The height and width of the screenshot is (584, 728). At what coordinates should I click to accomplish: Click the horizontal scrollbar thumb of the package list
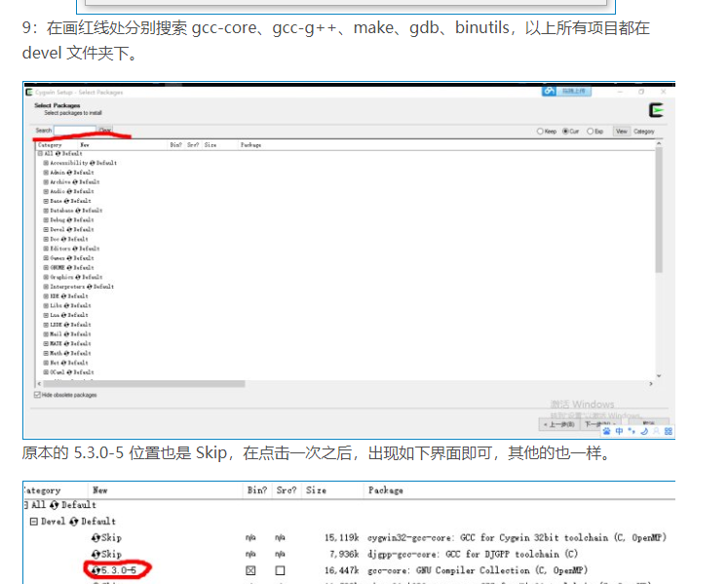(143, 384)
